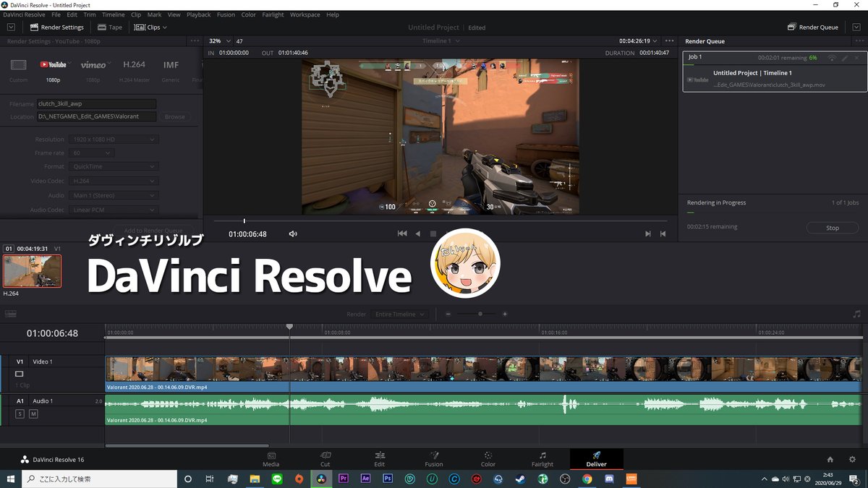Viewport: 868px width, 488px height.
Task: Click the timeline horizontal scrollbar
Action: (187, 445)
